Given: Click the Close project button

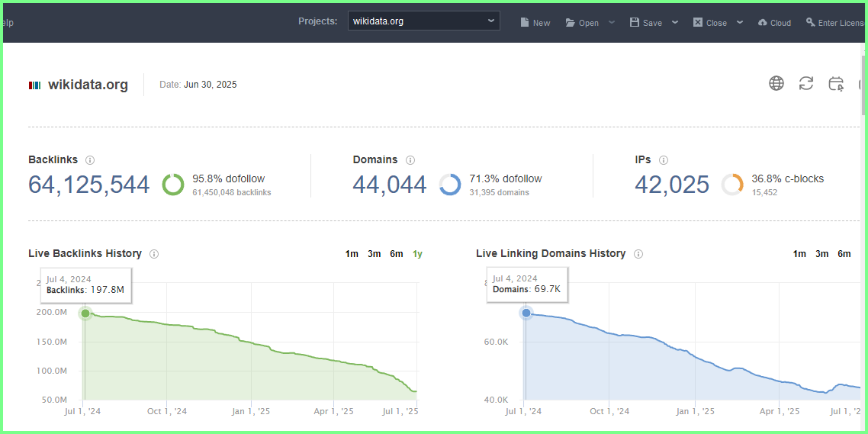Looking at the screenshot, I should [710, 23].
